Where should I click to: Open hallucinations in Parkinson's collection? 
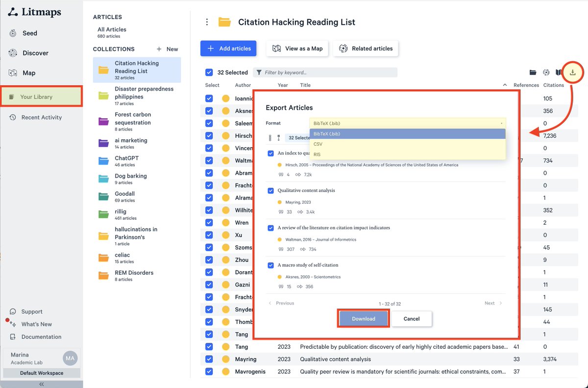coord(137,236)
